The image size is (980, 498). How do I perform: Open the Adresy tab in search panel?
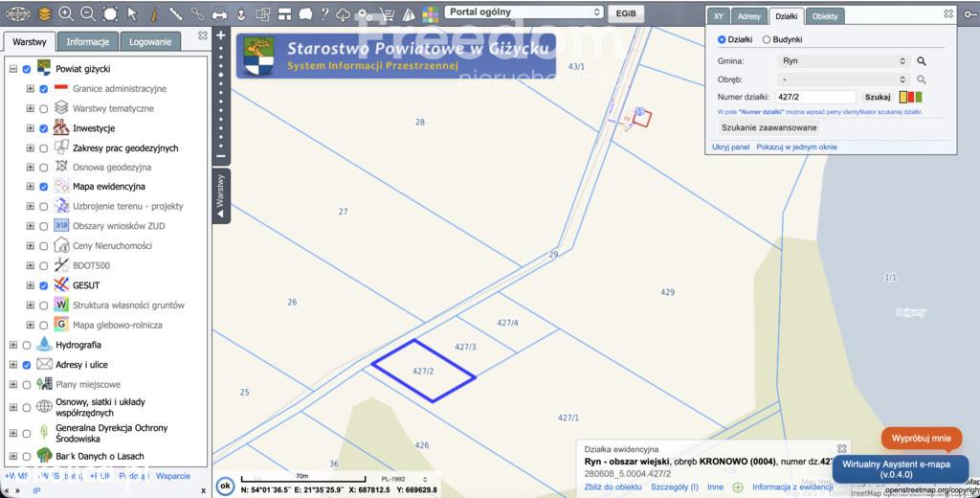pyautogui.click(x=748, y=16)
